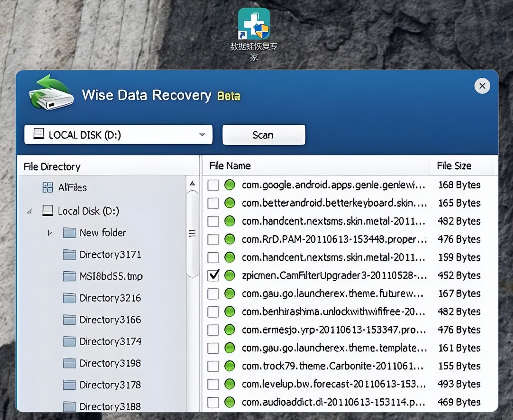The image size is (513, 420).
Task: Click green status dot for zpicmen.CamFilterUpgrader3 file
Action: (230, 275)
